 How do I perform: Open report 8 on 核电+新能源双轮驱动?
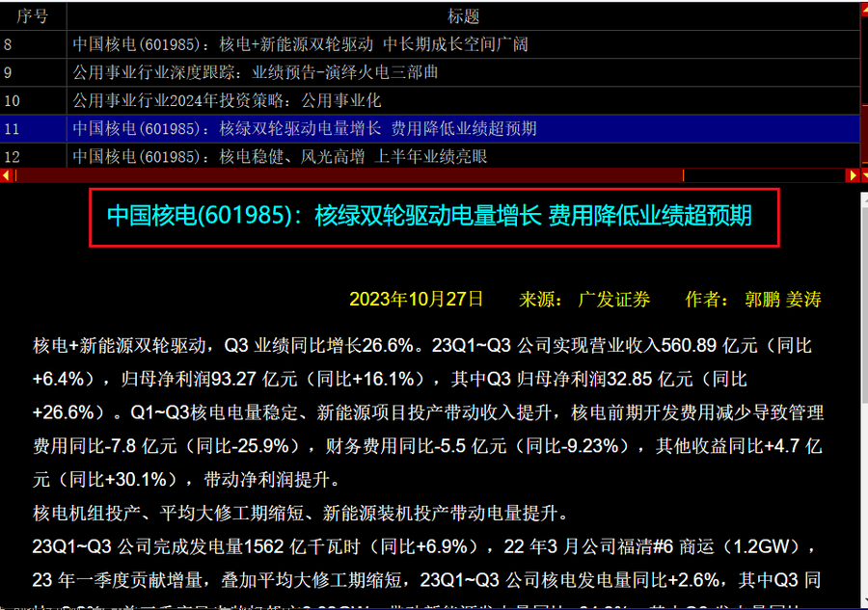coord(300,44)
